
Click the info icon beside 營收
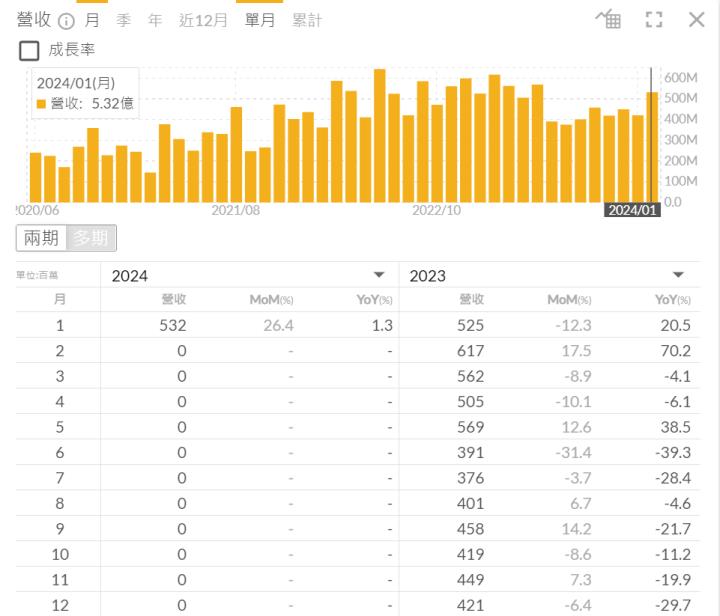point(66,21)
